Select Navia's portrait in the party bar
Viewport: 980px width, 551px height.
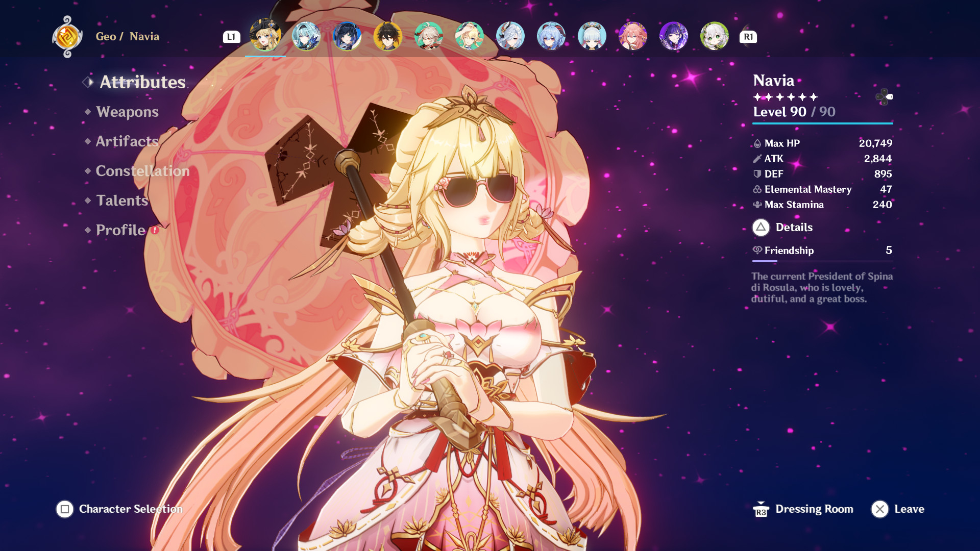[265, 36]
